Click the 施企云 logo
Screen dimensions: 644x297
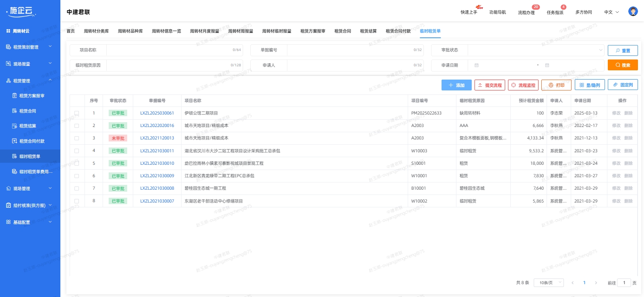pos(21,11)
